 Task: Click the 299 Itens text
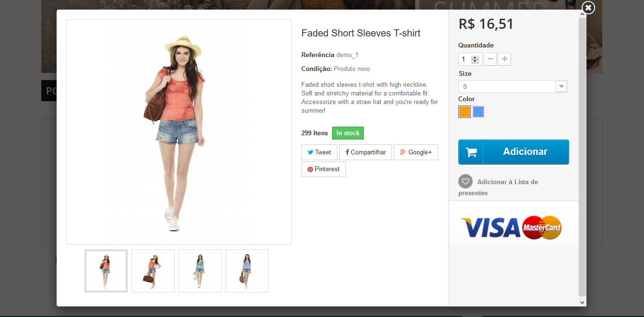point(315,133)
